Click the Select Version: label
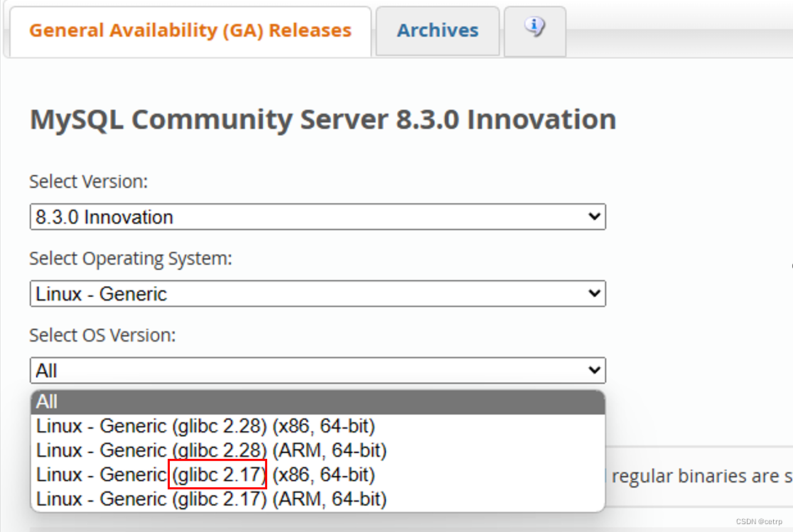 (x=89, y=182)
